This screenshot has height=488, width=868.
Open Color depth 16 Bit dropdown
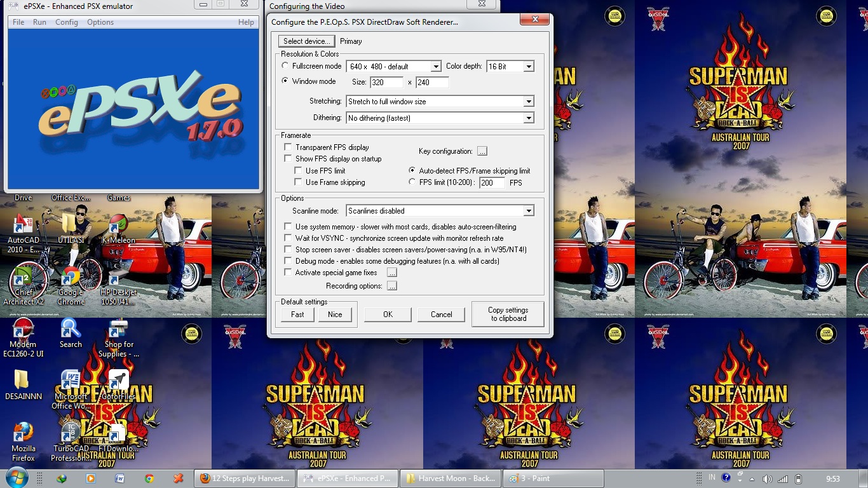(528, 66)
